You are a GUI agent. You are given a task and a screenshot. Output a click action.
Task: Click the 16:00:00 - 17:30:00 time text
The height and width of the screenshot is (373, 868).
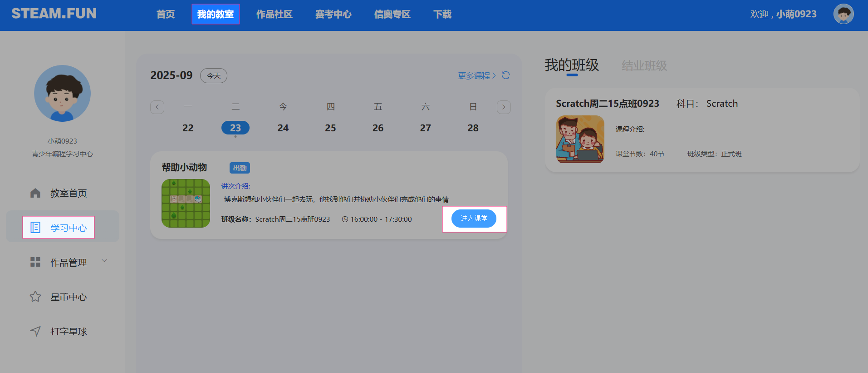coord(381,219)
